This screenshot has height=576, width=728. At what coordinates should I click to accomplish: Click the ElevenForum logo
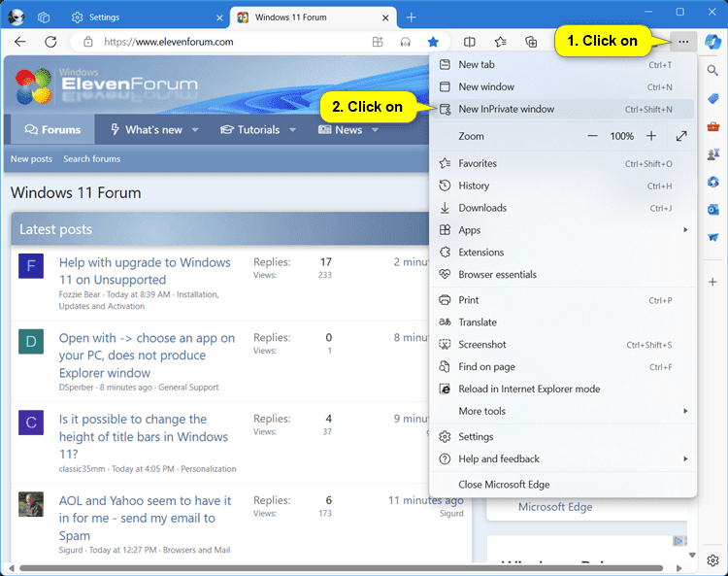[x=106, y=85]
